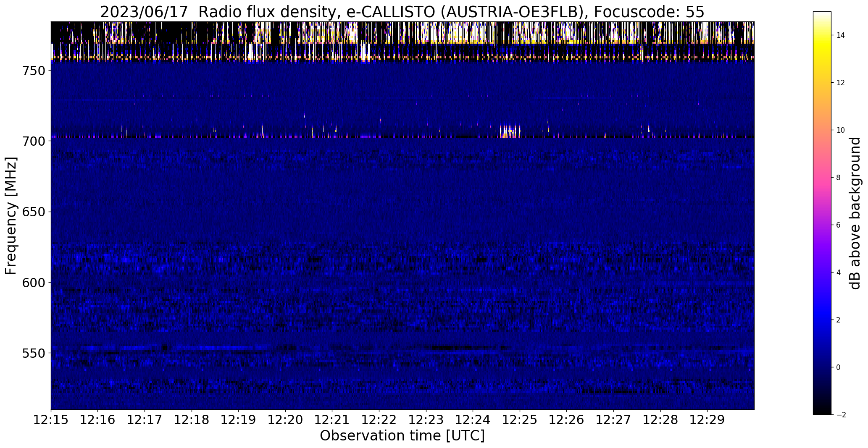
Task: Click the colorbar 2 tick label
Action: 839,320
